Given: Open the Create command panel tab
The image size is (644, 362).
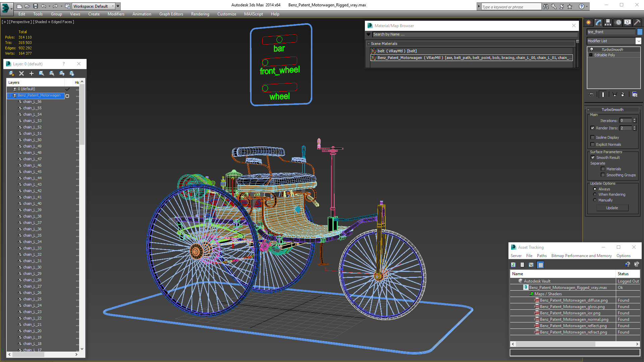Looking at the screenshot, I should 589,22.
